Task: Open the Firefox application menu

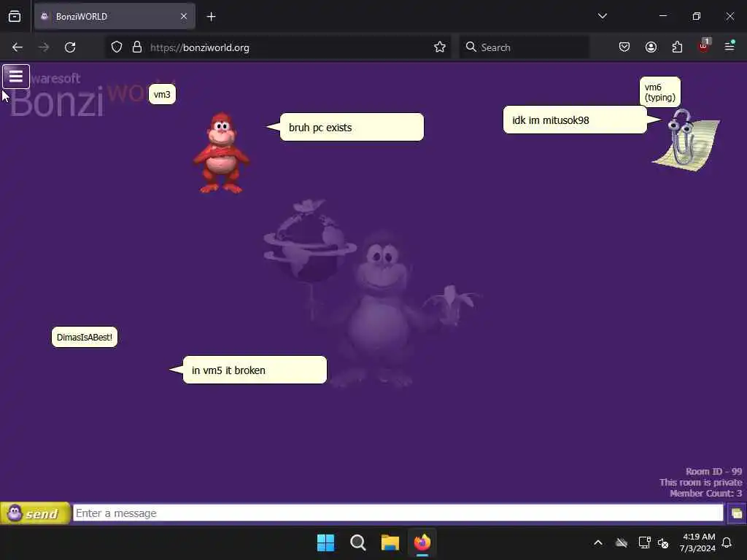Action: coord(729,46)
